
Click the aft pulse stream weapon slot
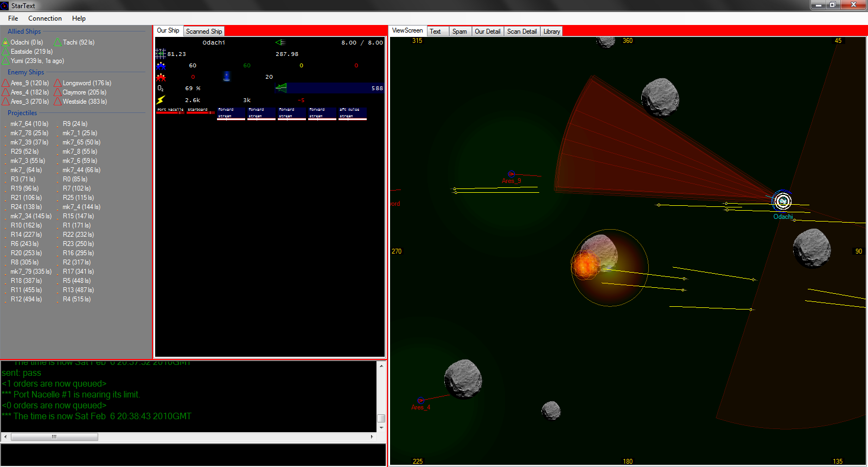pyautogui.click(x=352, y=113)
